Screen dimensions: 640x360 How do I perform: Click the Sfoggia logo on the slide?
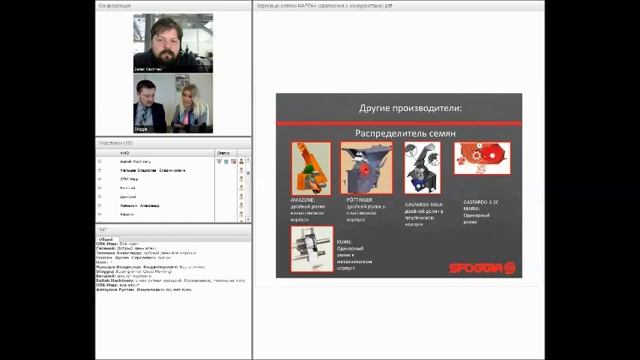tap(482, 268)
